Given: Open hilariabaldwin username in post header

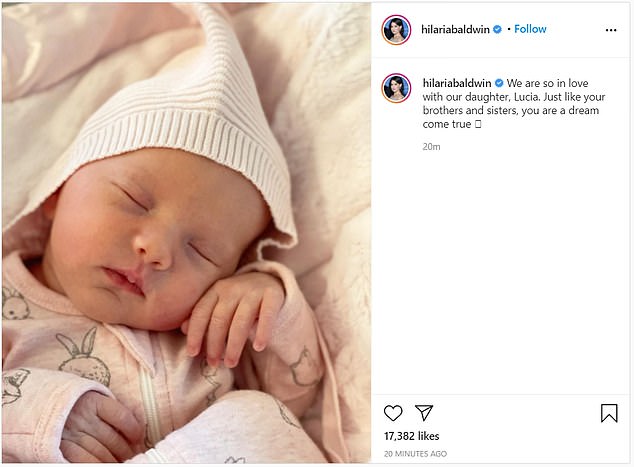Looking at the screenshot, I should click(x=455, y=29).
